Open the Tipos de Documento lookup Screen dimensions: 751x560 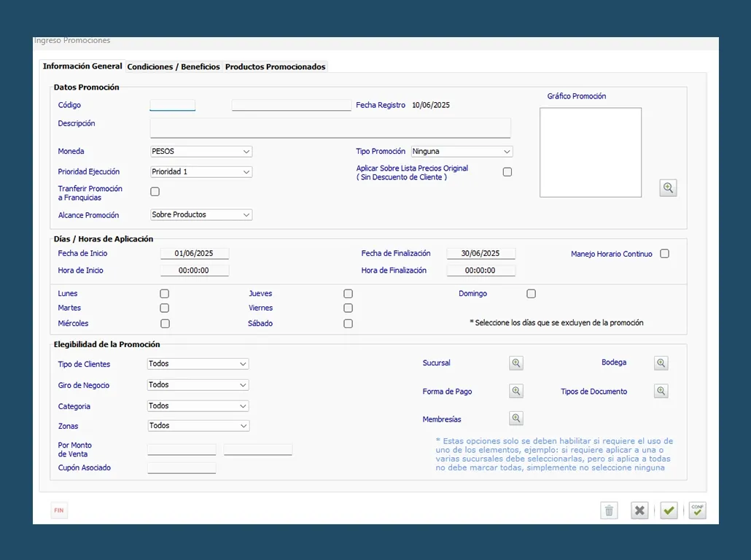pyautogui.click(x=661, y=392)
